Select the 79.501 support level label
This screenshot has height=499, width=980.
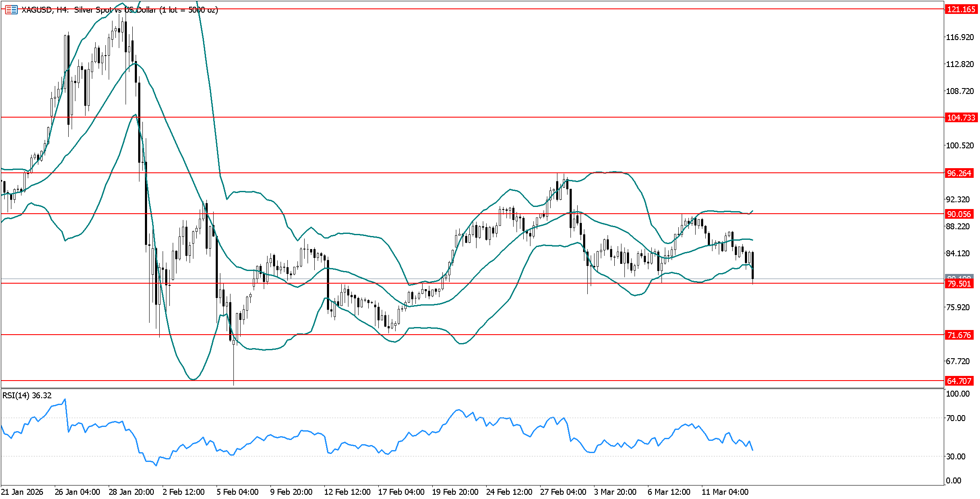point(959,284)
